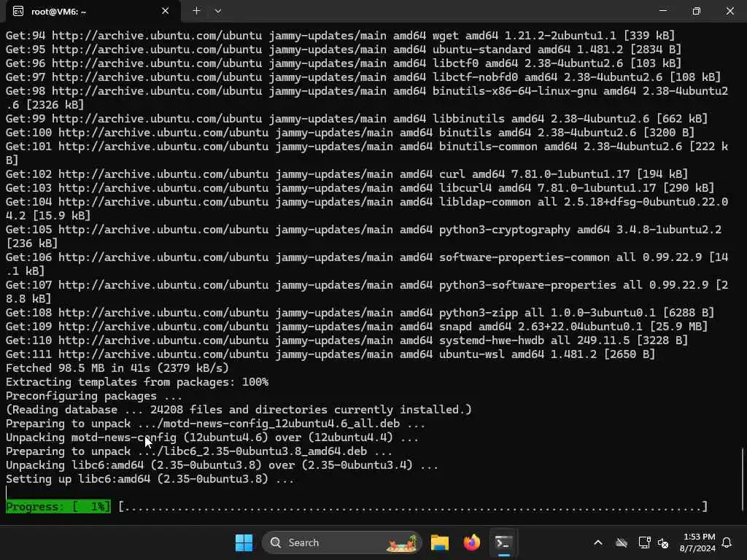The height and width of the screenshot is (560, 747).
Task: Select the root@VM6: ~ tab
Action: click(93, 11)
